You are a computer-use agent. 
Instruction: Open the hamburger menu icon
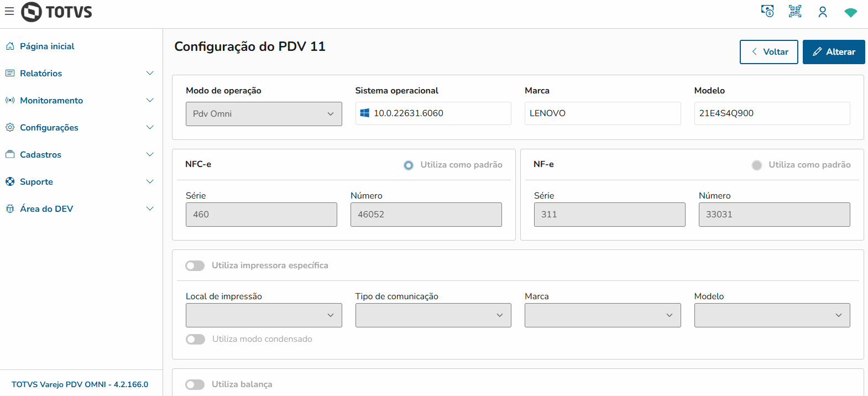point(9,11)
